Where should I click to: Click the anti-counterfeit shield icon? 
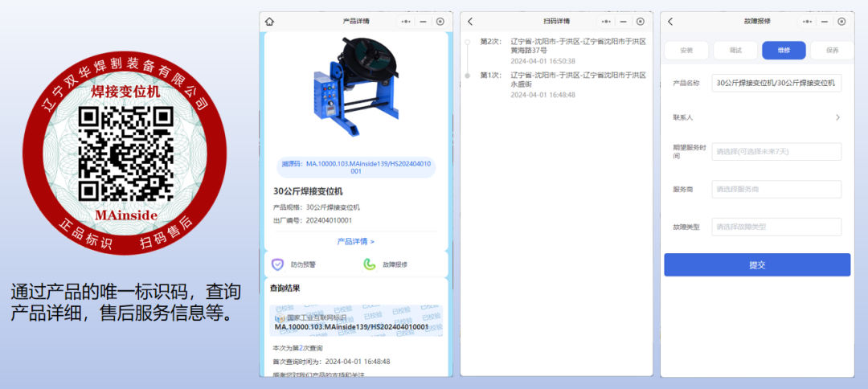click(277, 264)
